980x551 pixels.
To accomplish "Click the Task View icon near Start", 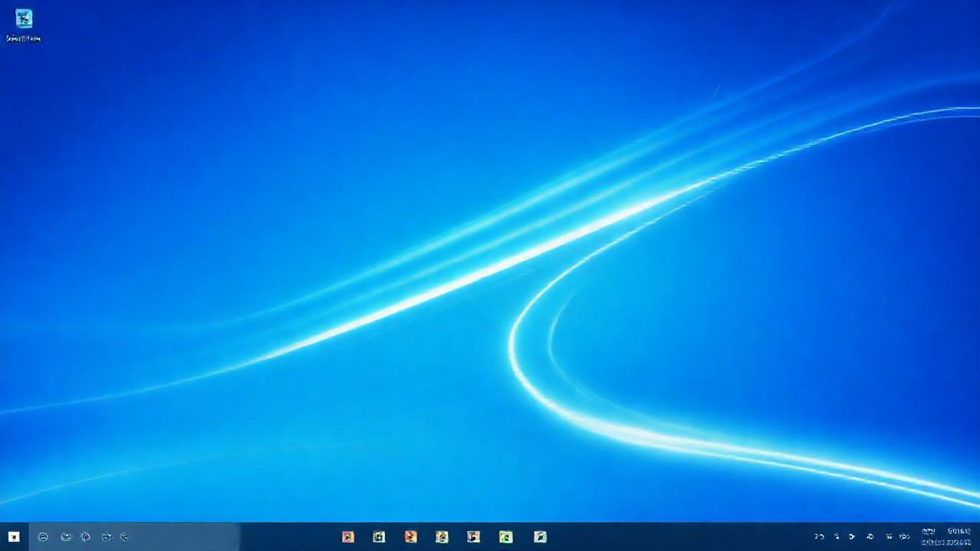I will tap(66, 536).
